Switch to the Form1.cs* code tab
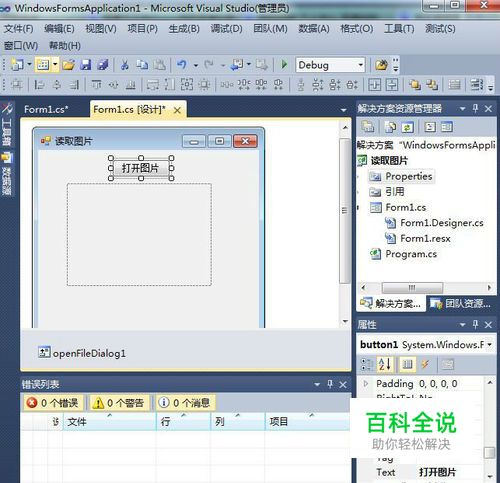This screenshot has height=483, width=500. click(46, 109)
